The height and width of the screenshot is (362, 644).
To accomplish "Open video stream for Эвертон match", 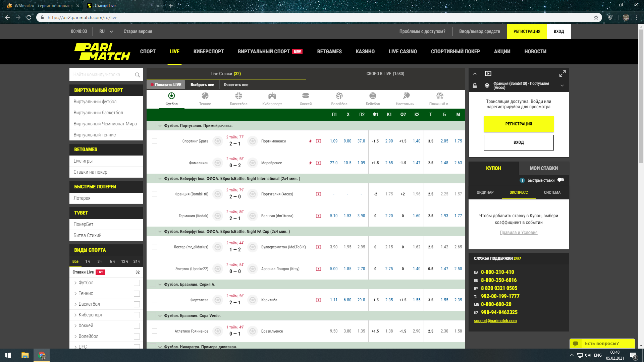I will click(x=318, y=269).
